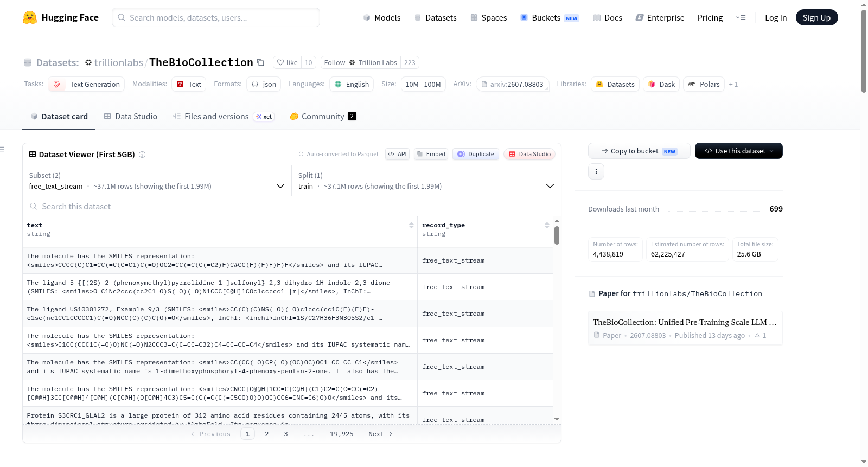Go to page 2 of viewer
Screen dimensions: 868x467
pos(266,434)
